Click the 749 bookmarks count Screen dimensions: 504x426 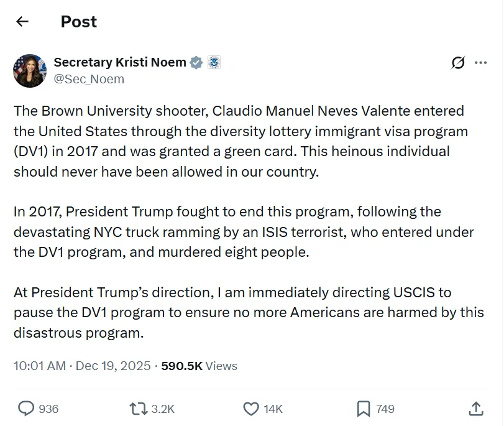385,409
